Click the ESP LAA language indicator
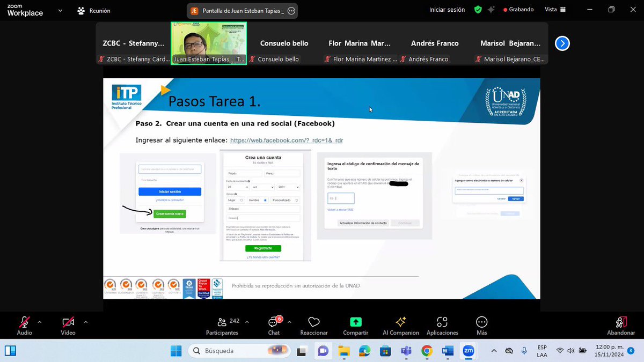Image resolution: width=644 pixels, height=362 pixels. click(542, 351)
